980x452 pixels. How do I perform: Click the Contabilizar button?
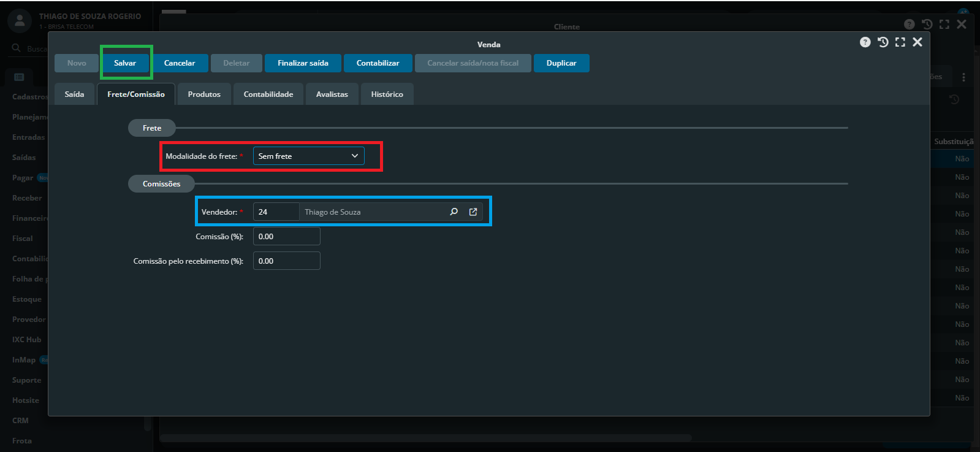tap(378, 63)
